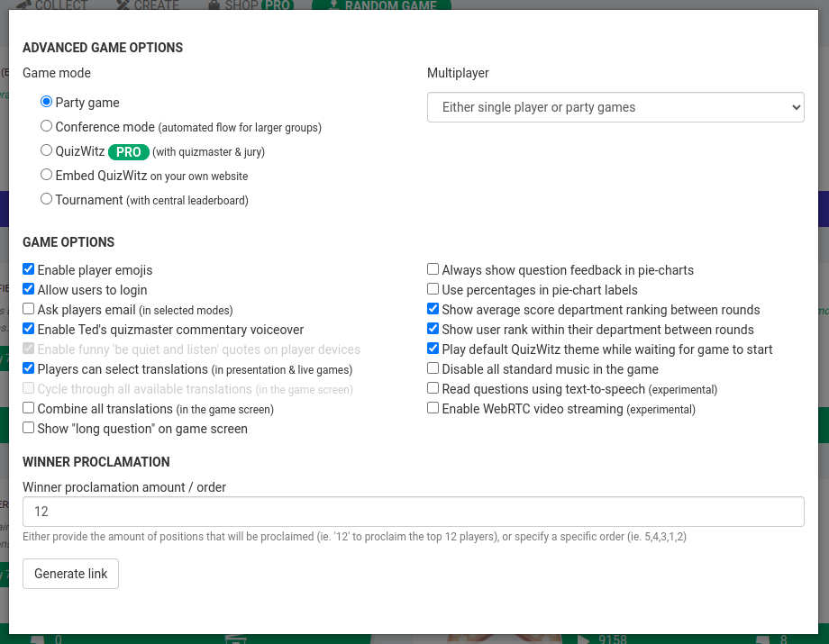Viewport: 829px width, 644px height.
Task: Open the Multiplayer dropdown
Action: click(615, 106)
